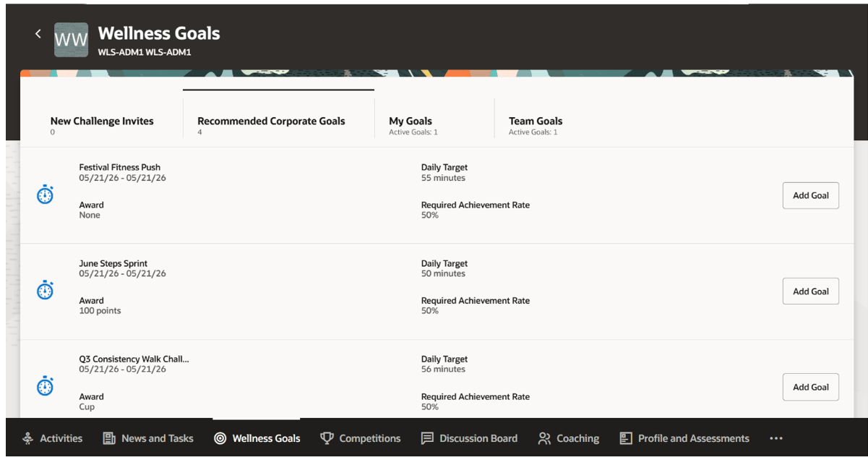This screenshot has width=868, height=460.
Task: Switch to the Team Goals tab
Action: (536, 125)
